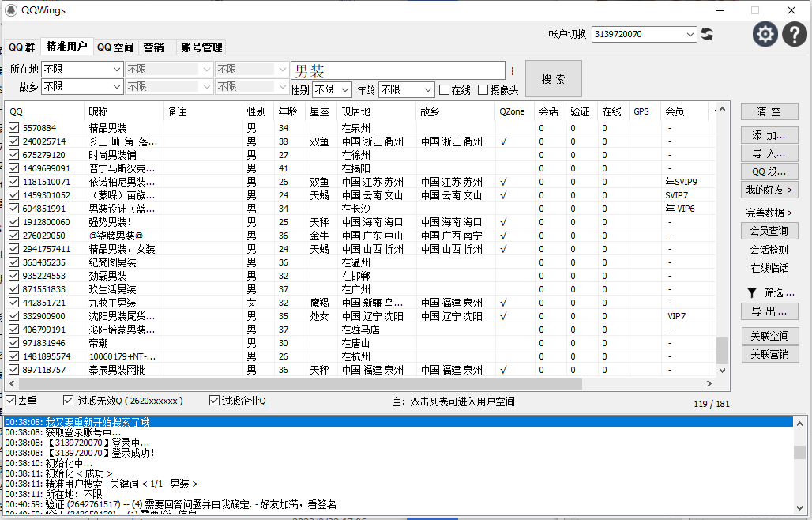This screenshot has height=520, width=812.
Task: Open the 性别 dropdown
Action: click(x=332, y=89)
